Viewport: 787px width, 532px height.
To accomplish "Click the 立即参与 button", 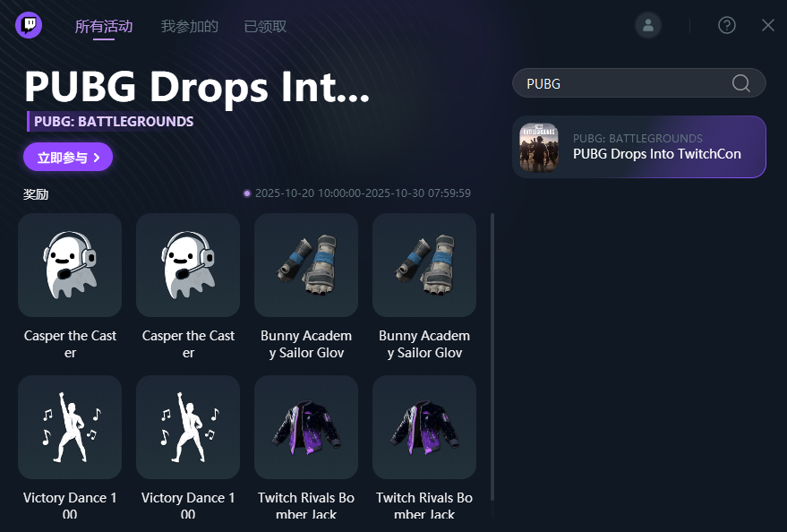I will click(68, 157).
